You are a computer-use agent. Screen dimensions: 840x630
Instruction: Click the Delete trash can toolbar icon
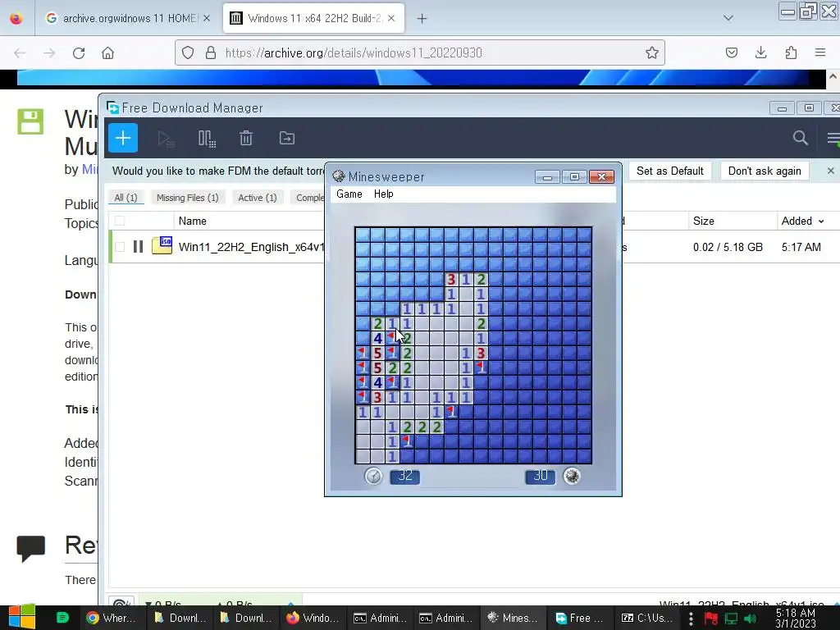coord(246,138)
